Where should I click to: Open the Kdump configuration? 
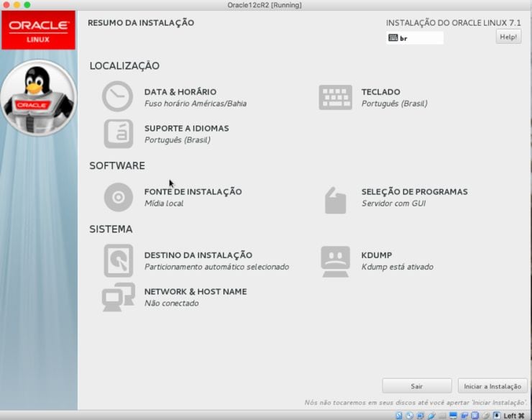377,262
